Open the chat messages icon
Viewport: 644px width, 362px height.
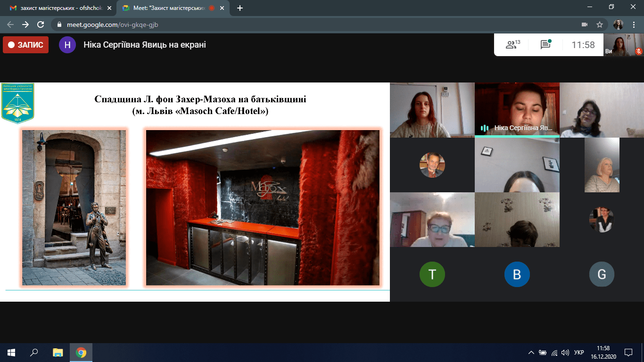[546, 45]
